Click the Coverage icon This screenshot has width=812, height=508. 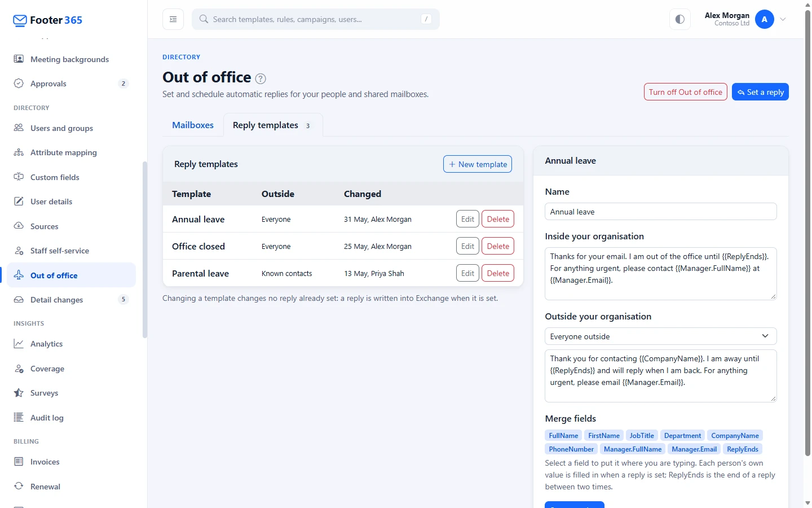[19, 369]
